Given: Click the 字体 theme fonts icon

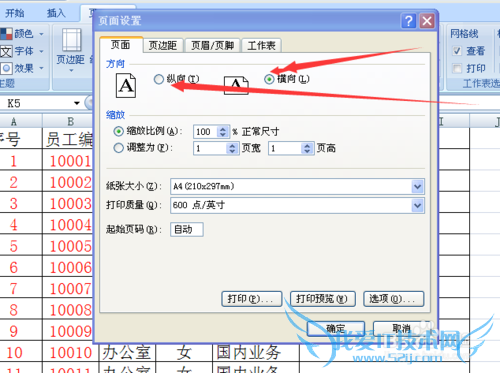Looking at the screenshot, I should tap(6, 51).
